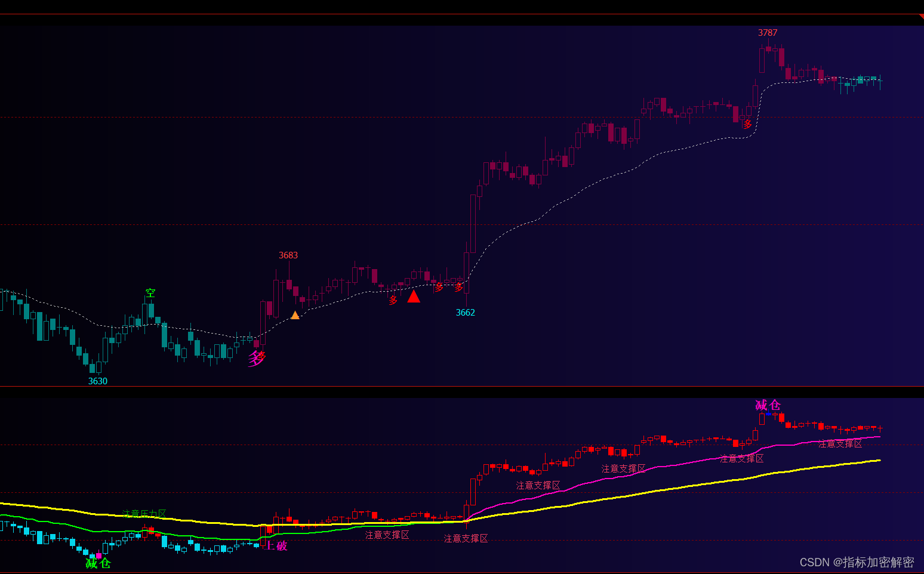This screenshot has width=924, height=574.
Task: Click the tall candle rising from the 3662 low
Action: pos(473,224)
